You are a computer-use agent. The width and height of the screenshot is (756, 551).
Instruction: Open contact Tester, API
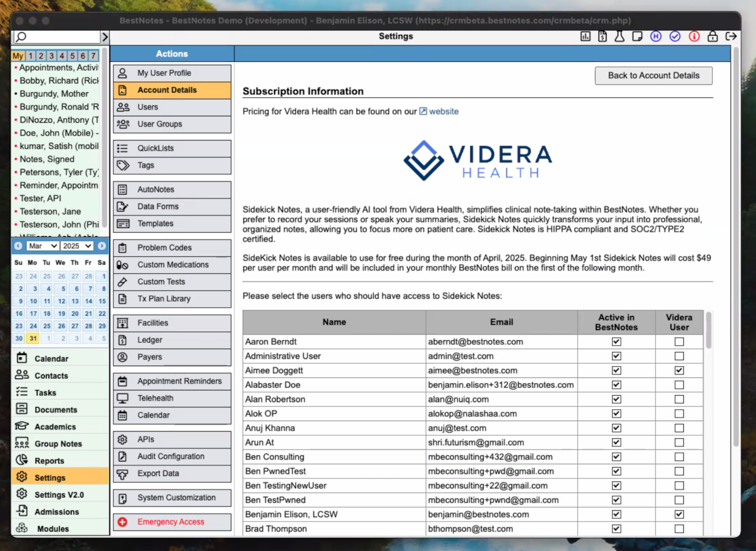pyautogui.click(x=40, y=198)
